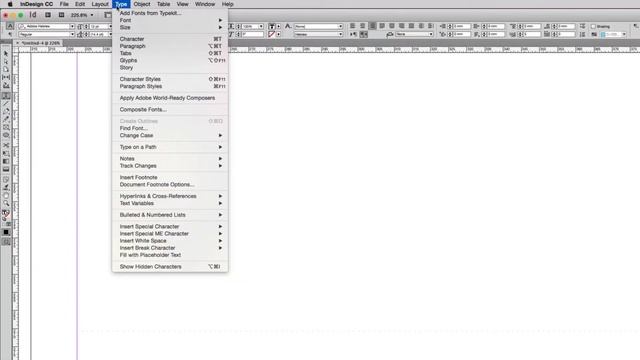Click the Align left paragraph icon
The width and height of the screenshot is (640, 360).
[x=352, y=26]
